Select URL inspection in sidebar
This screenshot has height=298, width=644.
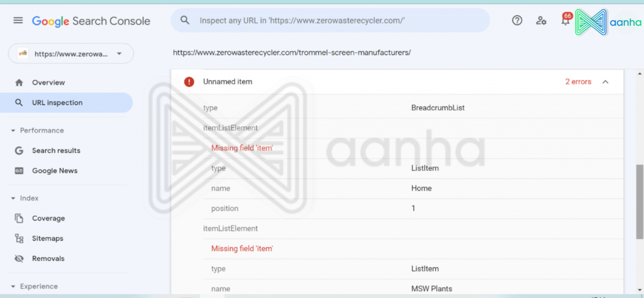(x=67, y=102)
